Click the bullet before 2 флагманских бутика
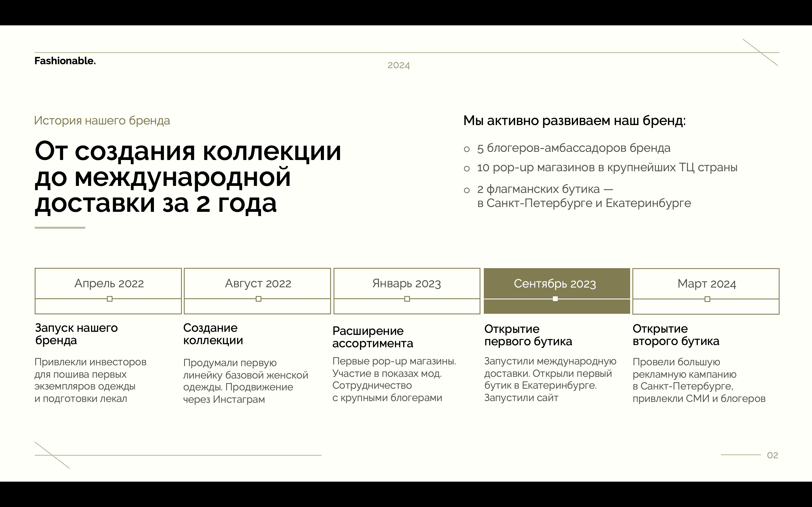Image resolution: width=812 pixels, height=507 pixels. coord(467,190)
